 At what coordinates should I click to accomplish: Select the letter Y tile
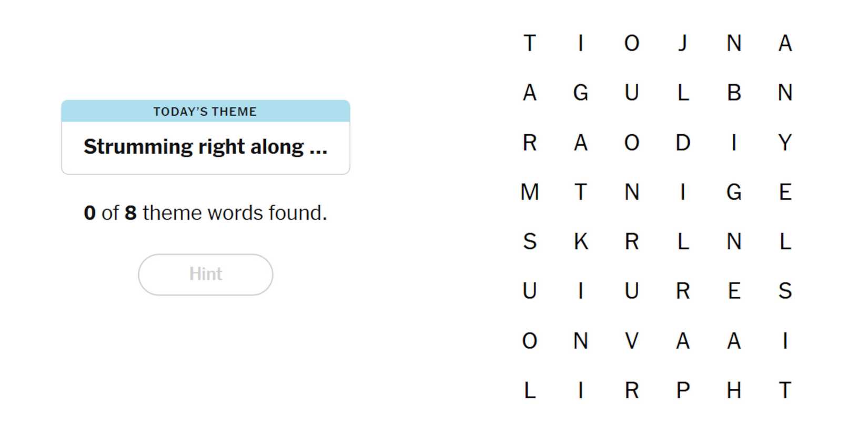785,143
